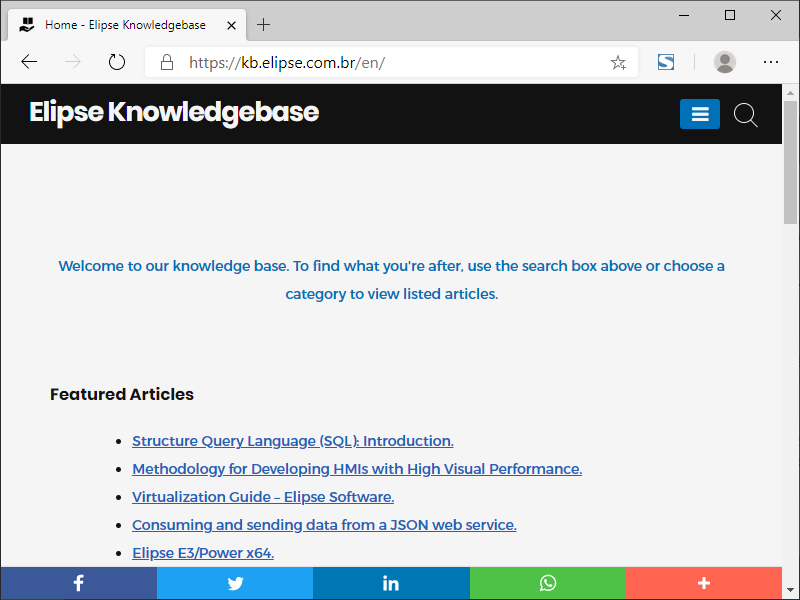The image size is (800, 600).
Task: Open a new browser tab
Action: pos(264,25)
